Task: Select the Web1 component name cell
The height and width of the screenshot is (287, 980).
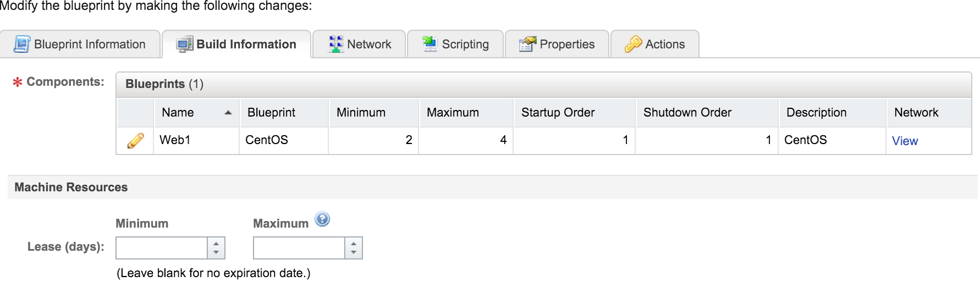Action: [x=175, y=140]
